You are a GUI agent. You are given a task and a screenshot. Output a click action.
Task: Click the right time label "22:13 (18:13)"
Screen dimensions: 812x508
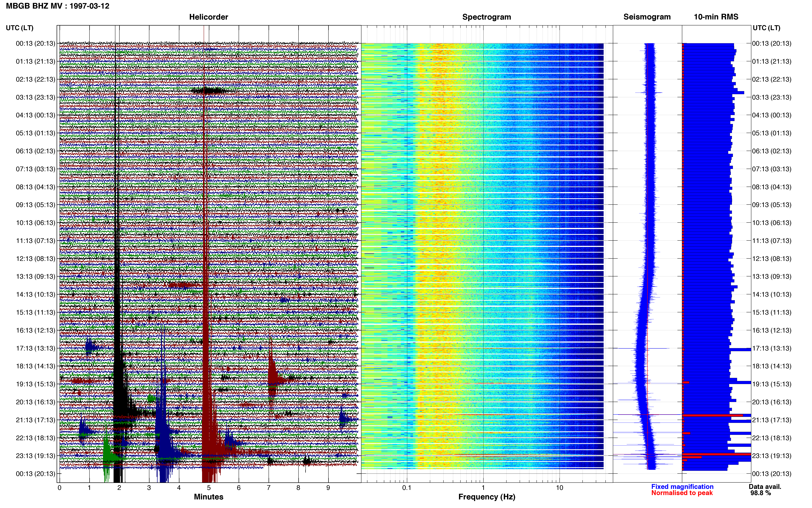pos(772,438)
